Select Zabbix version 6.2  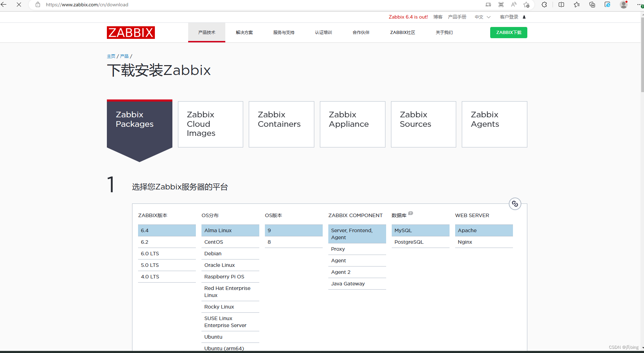(x=167, y=242)
